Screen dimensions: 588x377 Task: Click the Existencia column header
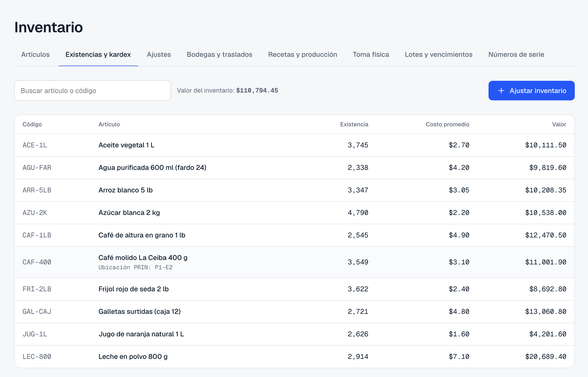(354, 124)
